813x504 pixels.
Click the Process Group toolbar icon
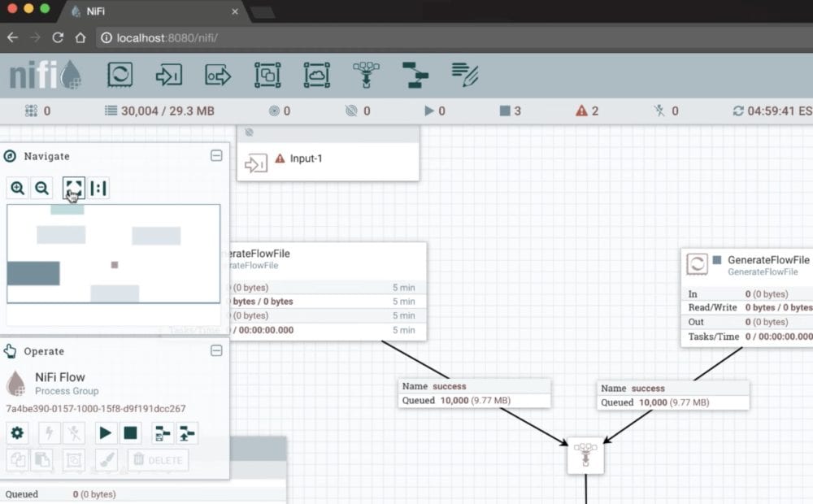(267, 74)
